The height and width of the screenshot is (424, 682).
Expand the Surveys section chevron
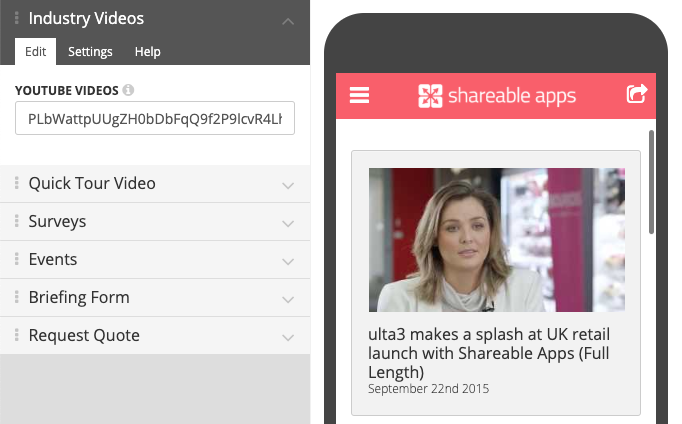click(x=288, y=224)
